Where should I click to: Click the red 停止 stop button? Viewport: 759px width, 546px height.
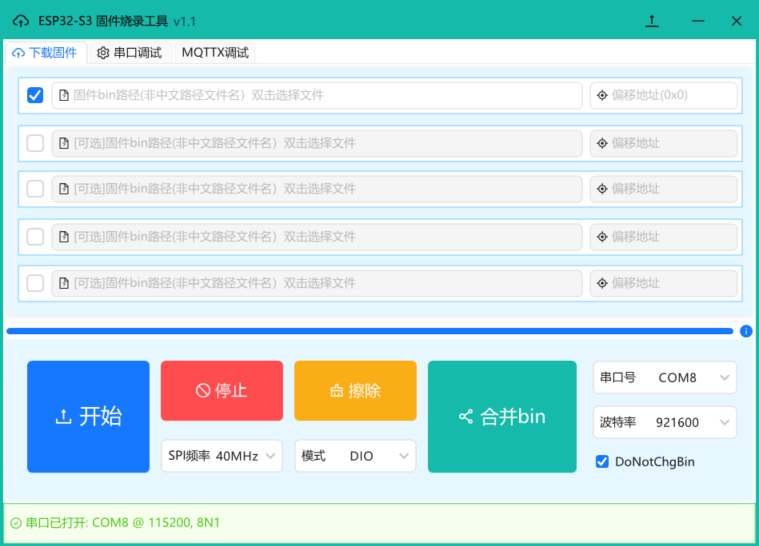pos(222,391)
